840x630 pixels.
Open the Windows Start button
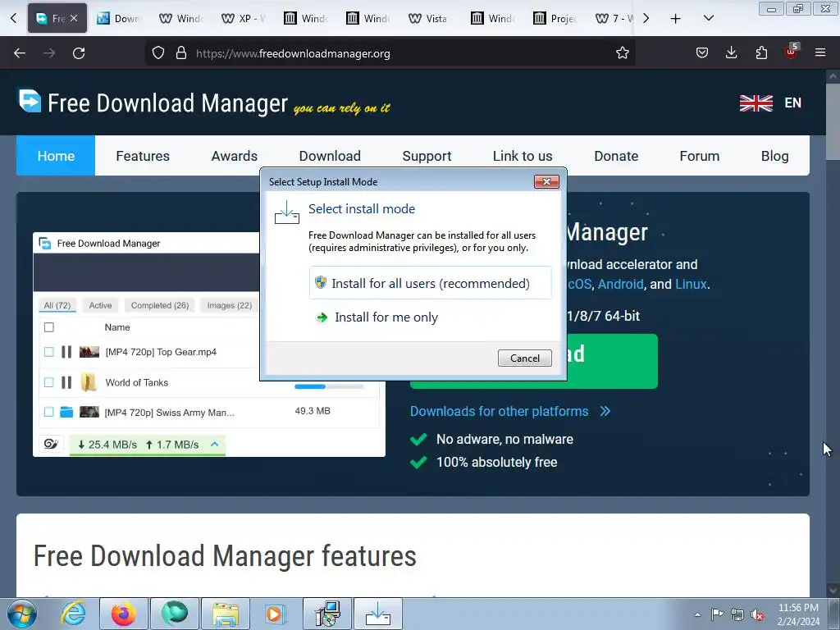22,614
